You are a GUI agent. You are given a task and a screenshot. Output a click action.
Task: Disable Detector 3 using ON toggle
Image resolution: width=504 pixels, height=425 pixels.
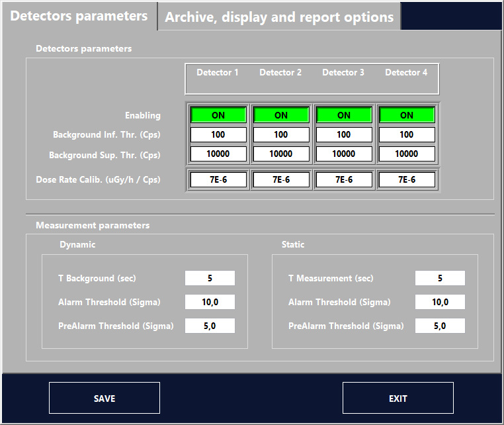click(x=344, y=115)
